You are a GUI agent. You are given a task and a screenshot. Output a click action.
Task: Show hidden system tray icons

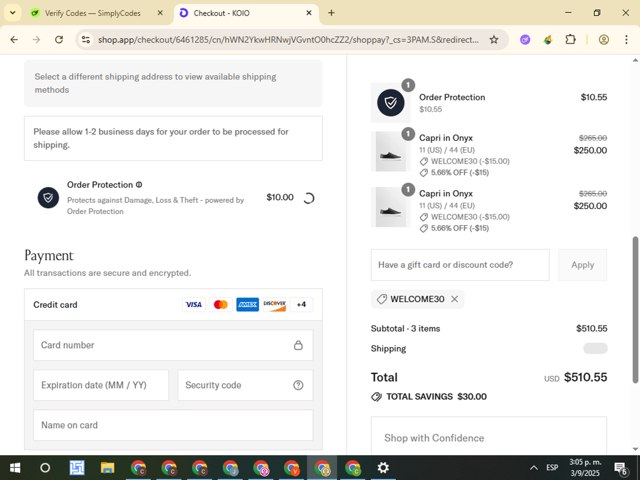click(x=533, y=468)
